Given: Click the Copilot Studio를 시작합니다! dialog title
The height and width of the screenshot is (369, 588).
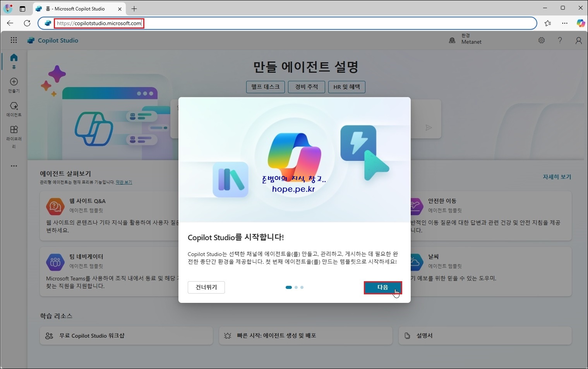Looking at the screenshot, I should click(236, 237).
